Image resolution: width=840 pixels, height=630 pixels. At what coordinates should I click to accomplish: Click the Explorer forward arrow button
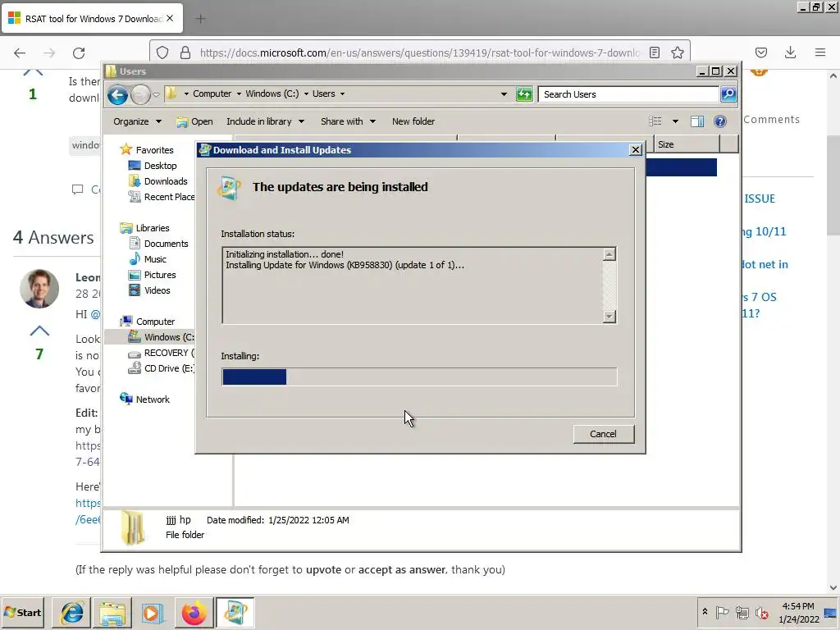140,95
